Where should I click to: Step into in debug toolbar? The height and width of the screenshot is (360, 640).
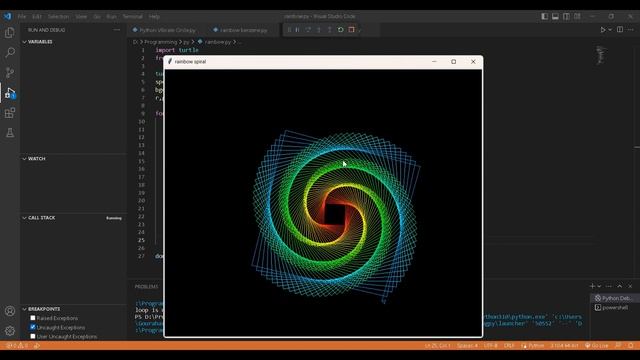pyautogui.click(x=319, y=30)
